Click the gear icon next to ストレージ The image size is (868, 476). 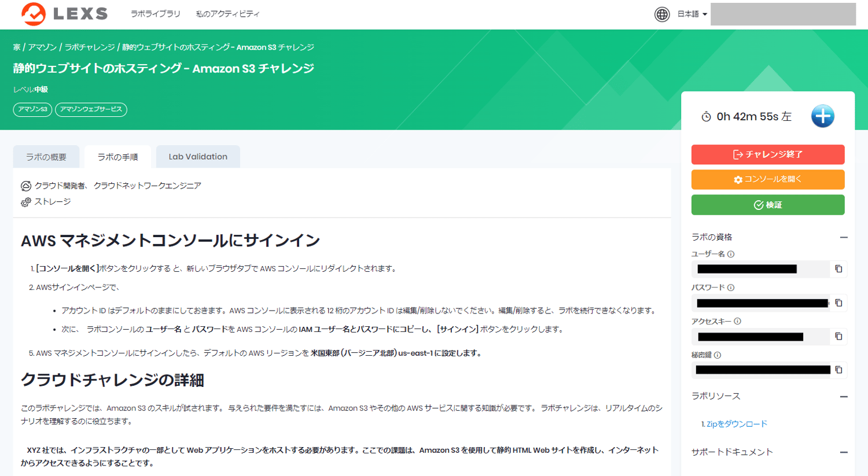click(26, 202)
